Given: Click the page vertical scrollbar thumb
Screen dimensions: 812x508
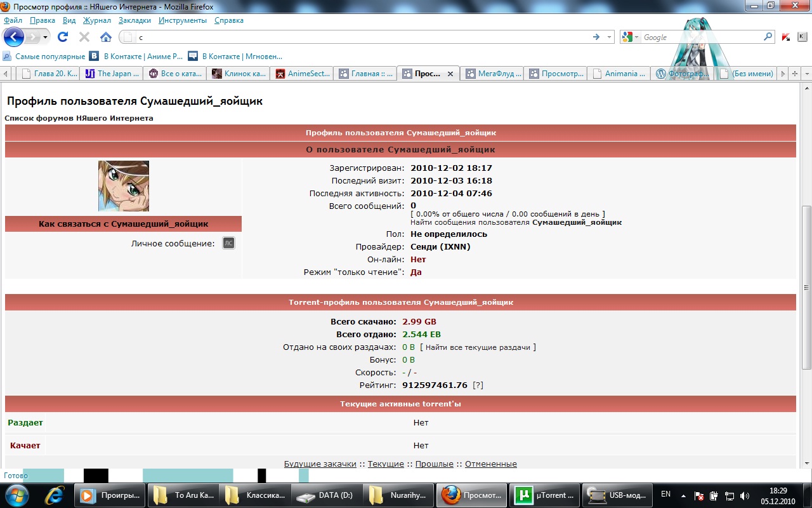Looking at the screenshot, I should pos(806,286).
